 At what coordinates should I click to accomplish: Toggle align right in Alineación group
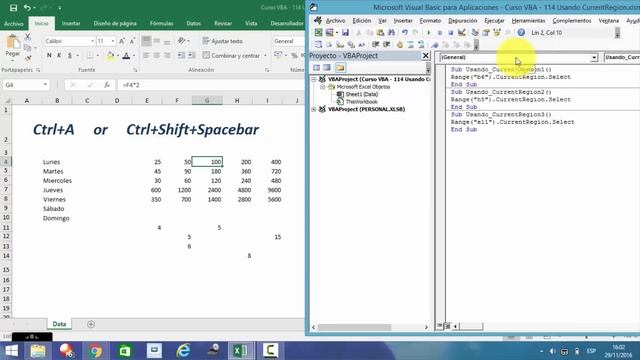(x=167, y=56)
